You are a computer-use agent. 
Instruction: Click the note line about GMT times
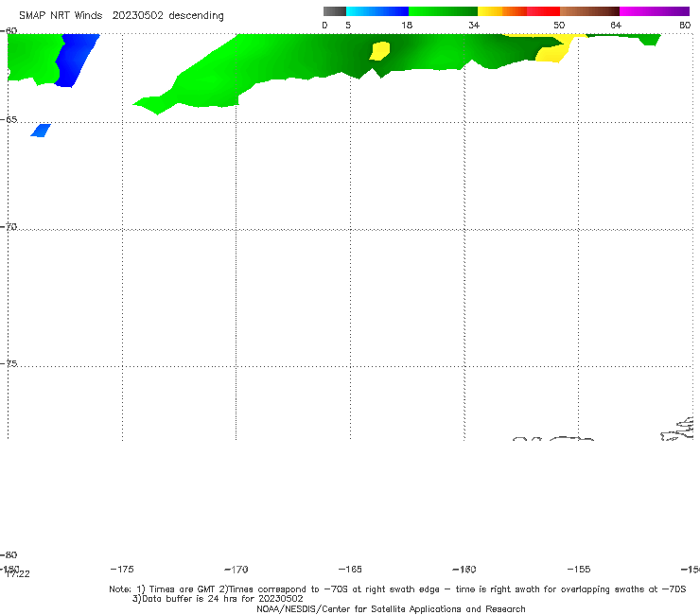[397, 589]
